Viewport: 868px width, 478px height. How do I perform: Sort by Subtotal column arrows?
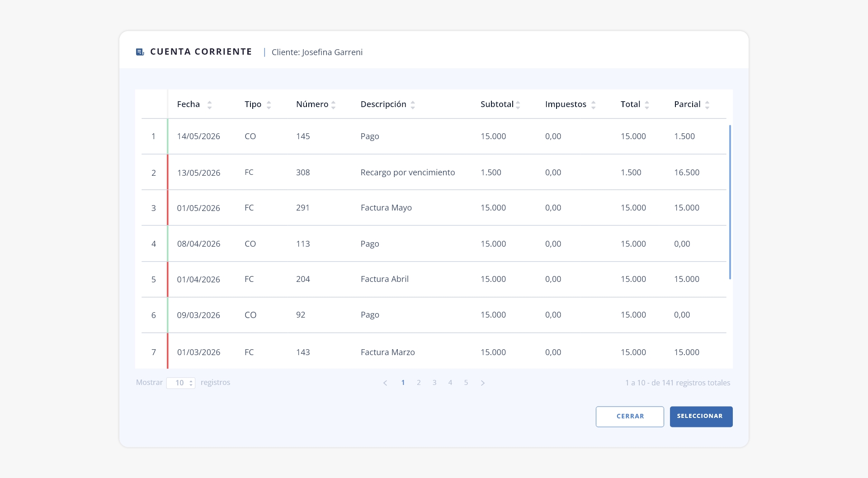518,105
